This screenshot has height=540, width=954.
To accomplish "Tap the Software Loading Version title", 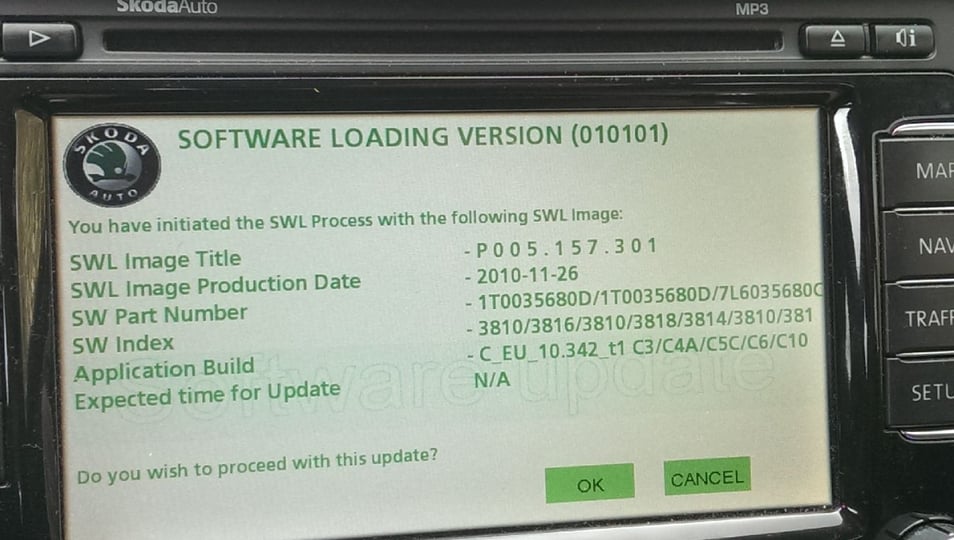I will pyautogui.click(x=423, y=136).
